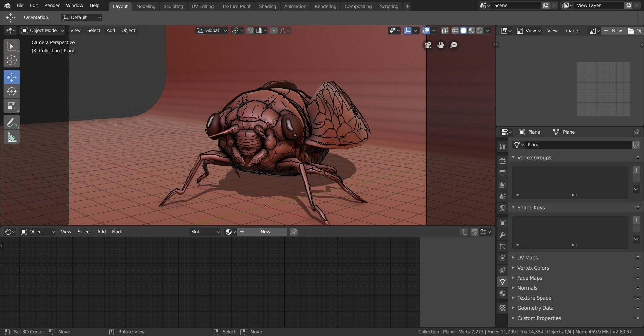Toggle proportional editing button

(274, 31)
